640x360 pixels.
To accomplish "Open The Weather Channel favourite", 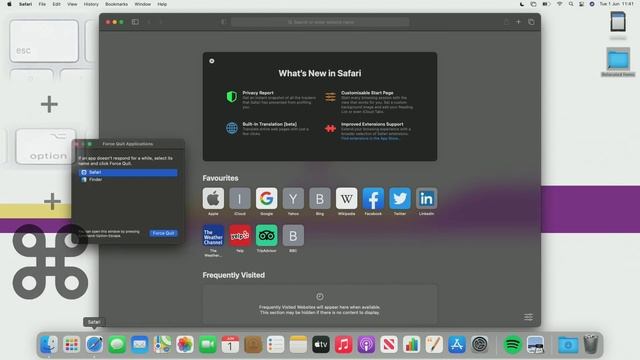I will [x=213, y=236].
